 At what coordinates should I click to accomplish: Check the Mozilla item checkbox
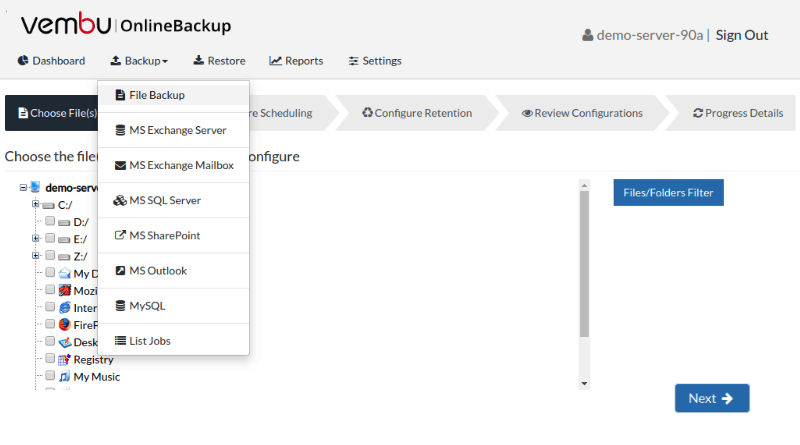click(x=50, y=290)
